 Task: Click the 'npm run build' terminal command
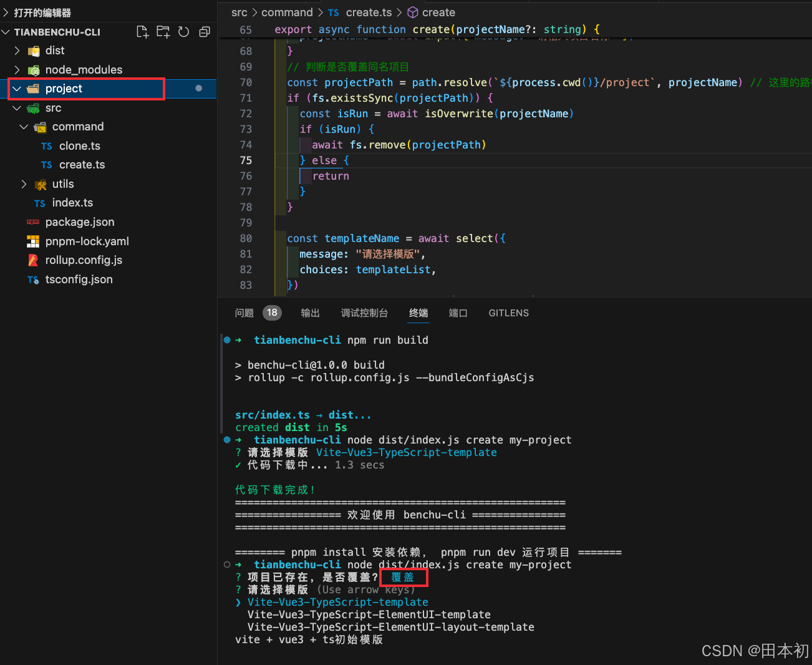coord(388,340)
